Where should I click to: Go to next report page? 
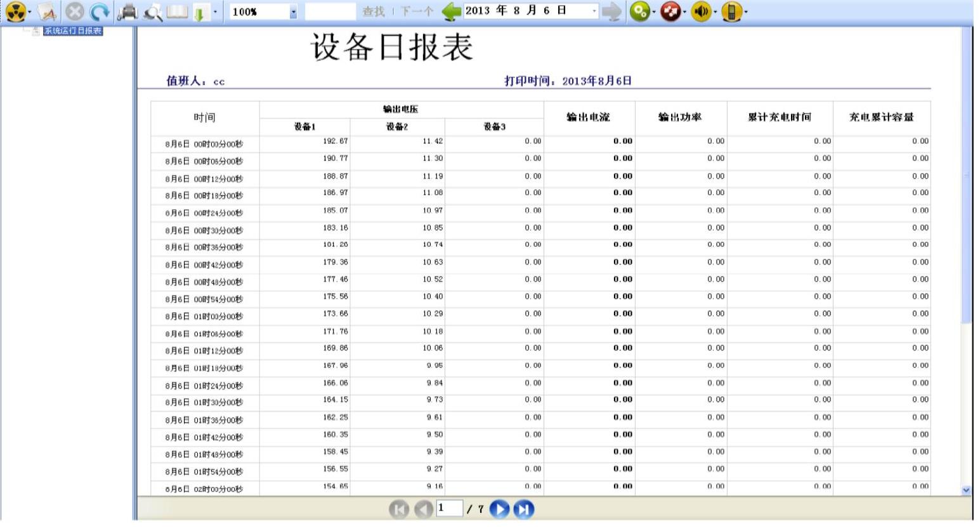tap(500, 509)
